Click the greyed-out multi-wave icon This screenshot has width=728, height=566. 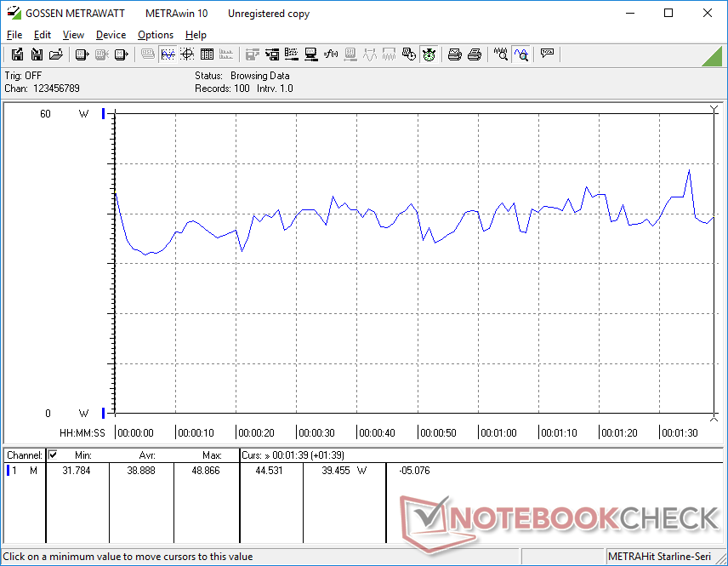point(389,54)
